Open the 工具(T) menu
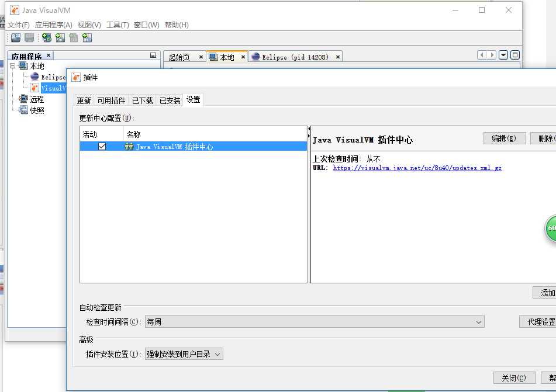The width and height of the screenshot is (556, 392). point(118,25)
